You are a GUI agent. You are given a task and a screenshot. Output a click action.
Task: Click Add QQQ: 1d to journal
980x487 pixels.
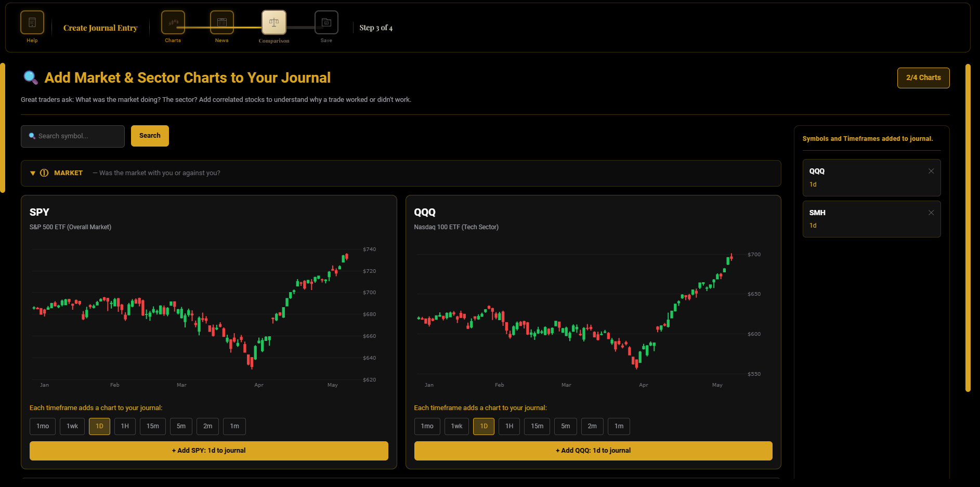pos(593,451)
